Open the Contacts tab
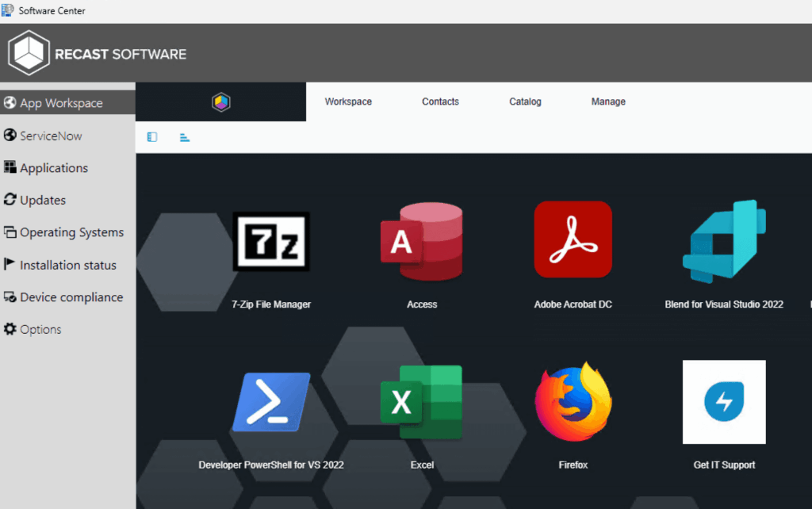The height and width of the screenshot is (509, 812). click(x=440, y=101)
